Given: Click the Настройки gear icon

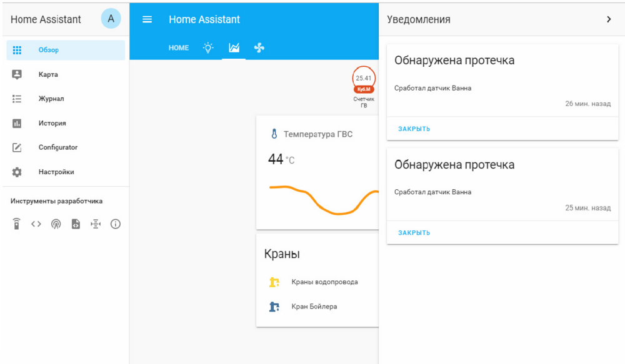Looking at the screenshot, I should (17, 172).
